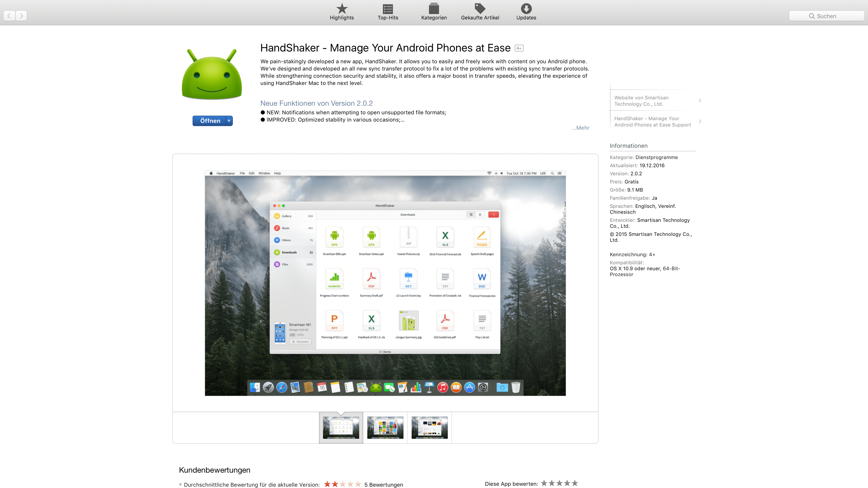Click the 'IMPROVED: Optimized stability' bullet
Screen dimensions: 868x488
[x=332, y=120]
